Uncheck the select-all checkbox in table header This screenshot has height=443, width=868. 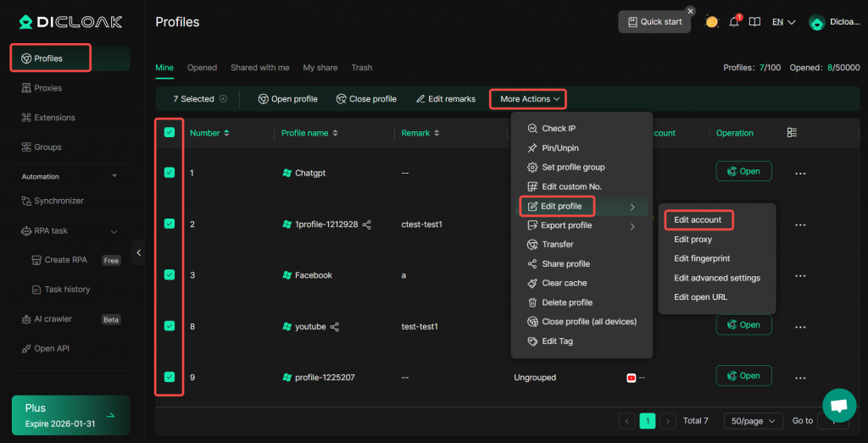point(170,133)
